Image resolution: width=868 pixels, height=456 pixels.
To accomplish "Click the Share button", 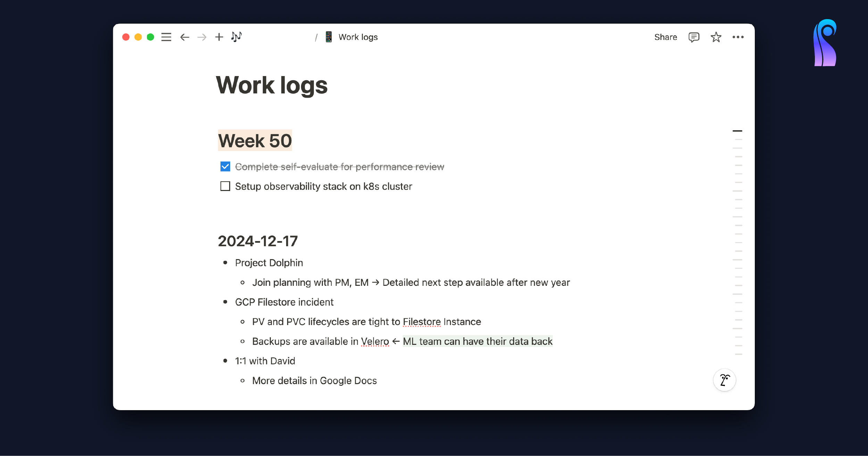I will [666, 37].
